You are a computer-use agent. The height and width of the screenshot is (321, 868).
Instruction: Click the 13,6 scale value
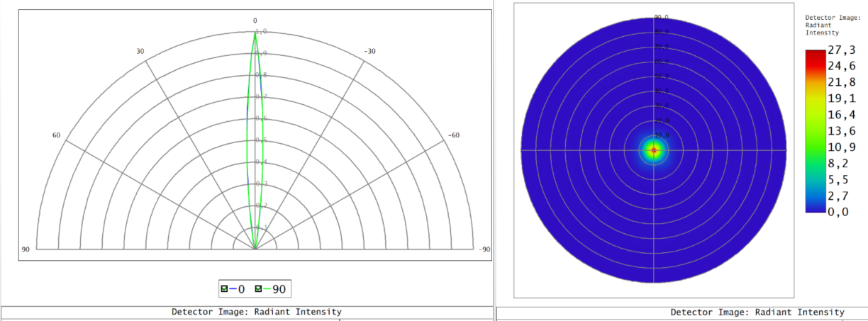coord(843,131)
